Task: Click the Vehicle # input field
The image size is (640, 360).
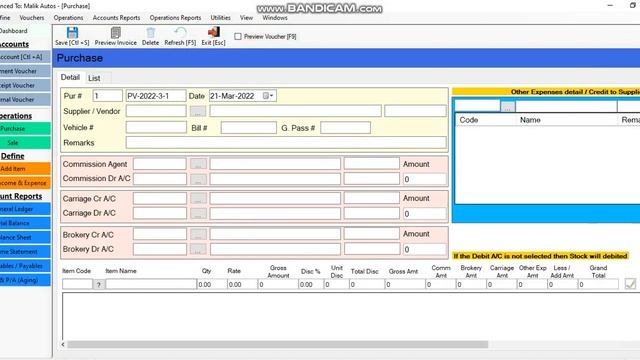Action: 156,127
